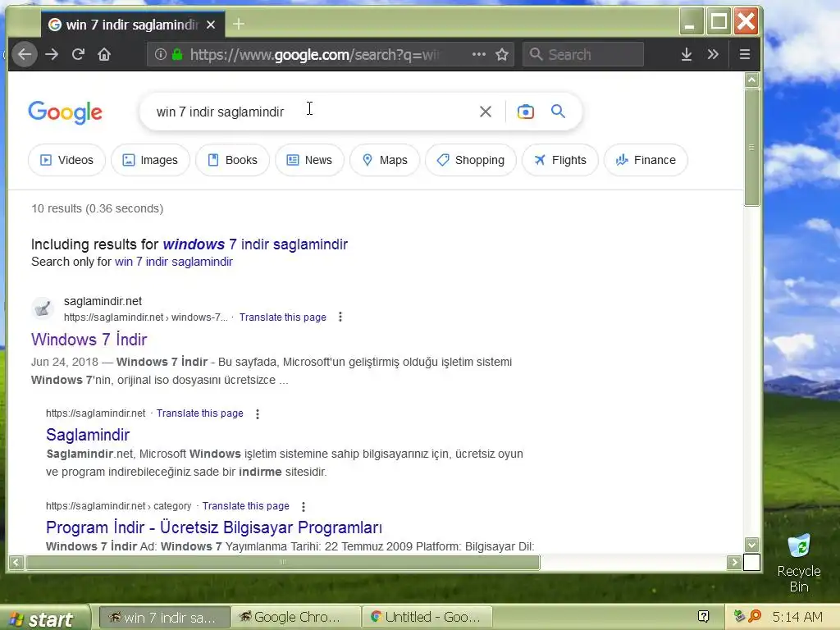
Task: Click the Google logo
Action: click(x=66, y=112)
